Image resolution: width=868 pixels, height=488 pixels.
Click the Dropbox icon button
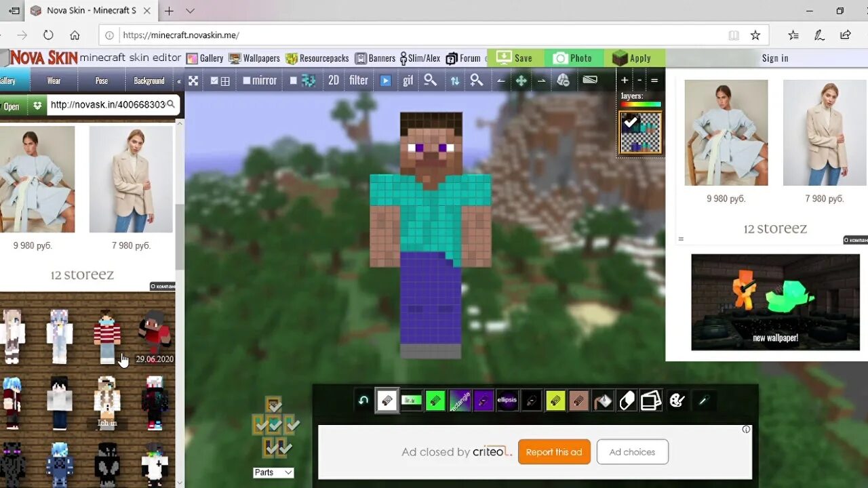click(37, 105)
